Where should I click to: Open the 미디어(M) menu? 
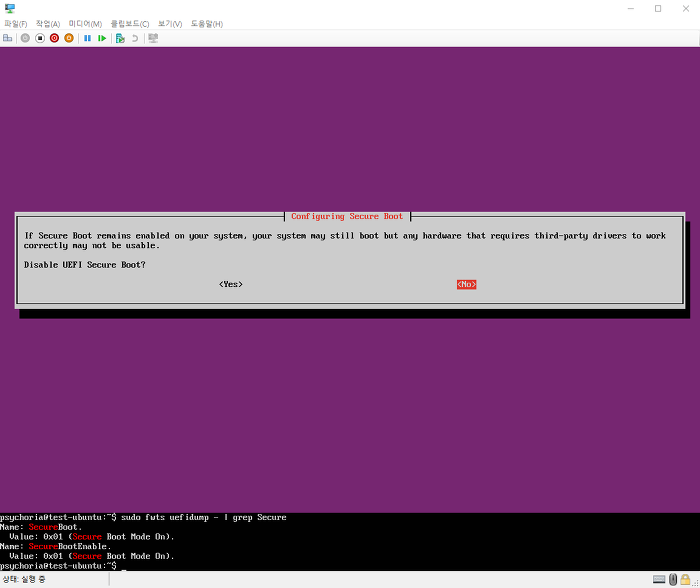(85, 24)
